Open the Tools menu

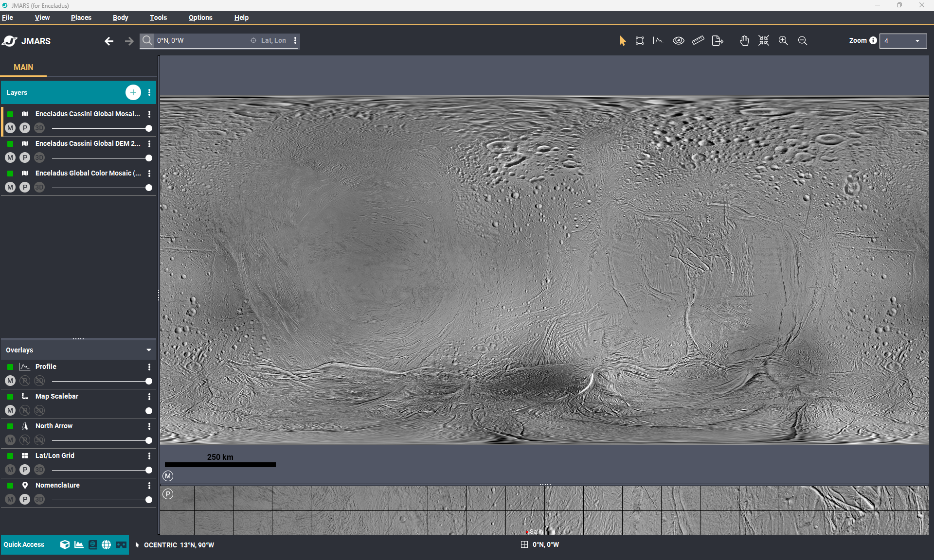(158, 17)
